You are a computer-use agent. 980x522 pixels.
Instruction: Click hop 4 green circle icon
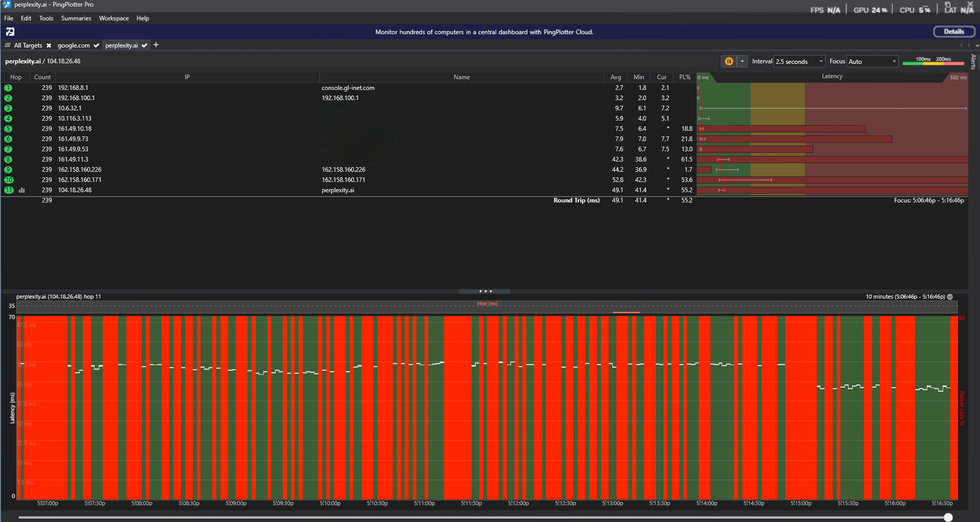tap(8, 119)
